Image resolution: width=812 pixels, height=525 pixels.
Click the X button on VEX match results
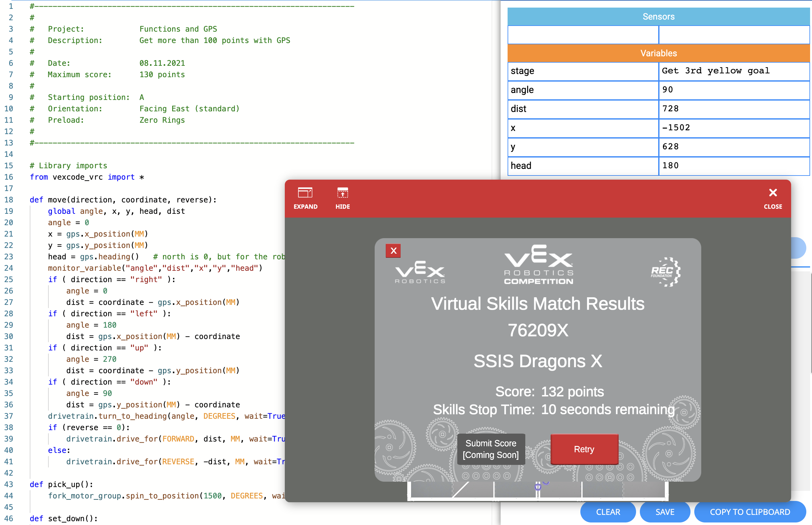pos(394,251)
